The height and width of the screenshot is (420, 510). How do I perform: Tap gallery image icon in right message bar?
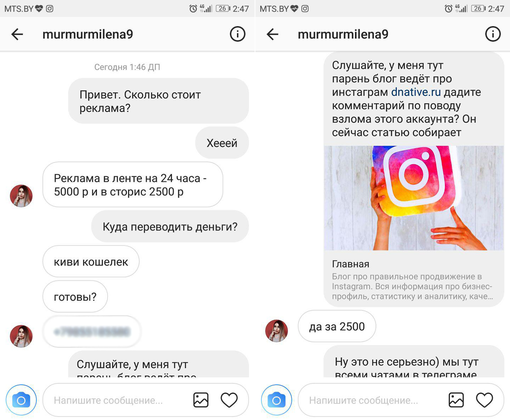click(x=456, y=400)
